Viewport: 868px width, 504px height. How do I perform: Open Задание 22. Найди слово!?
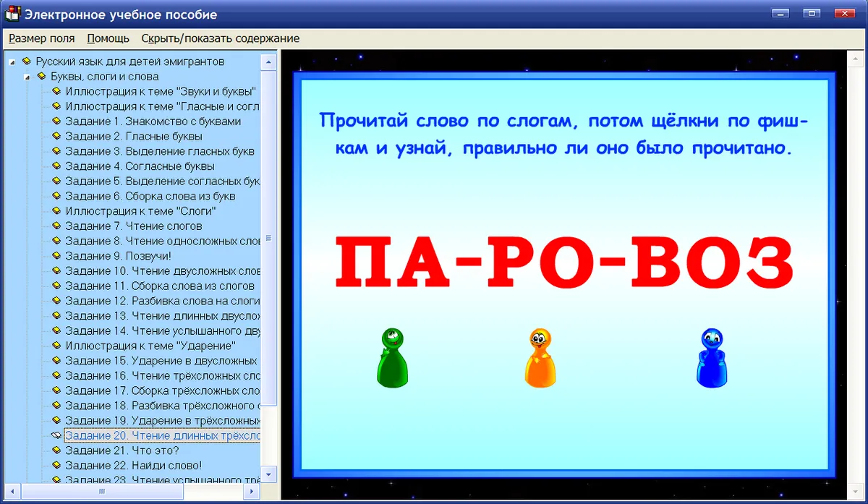(133, 465)
